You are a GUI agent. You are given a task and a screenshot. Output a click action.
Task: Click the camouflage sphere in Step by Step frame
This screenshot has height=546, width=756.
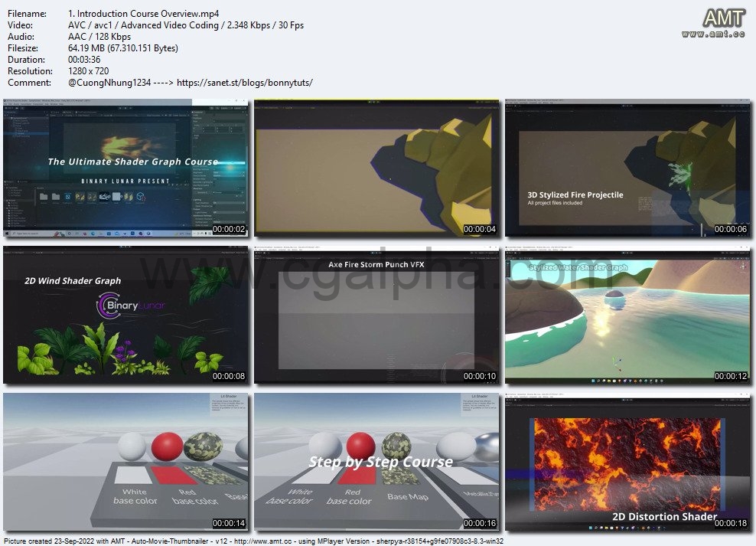(x=397, y=446)
